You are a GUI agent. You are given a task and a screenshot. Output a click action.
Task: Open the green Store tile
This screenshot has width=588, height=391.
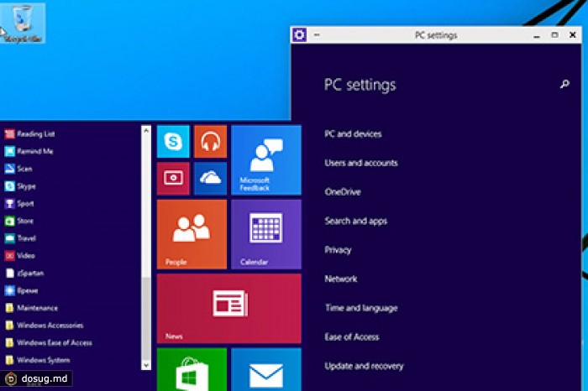pos(192,369)
